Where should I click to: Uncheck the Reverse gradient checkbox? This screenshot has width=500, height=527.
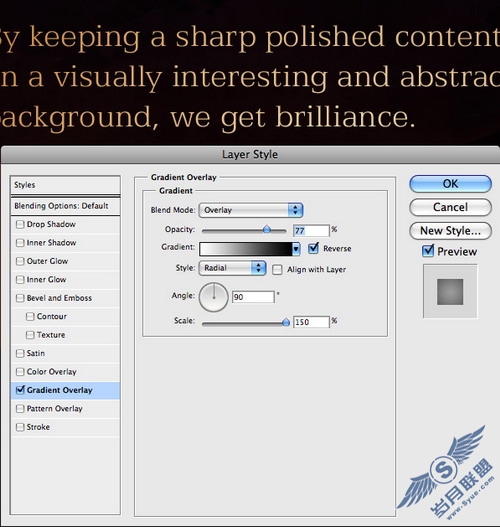[x=314, y=248]
